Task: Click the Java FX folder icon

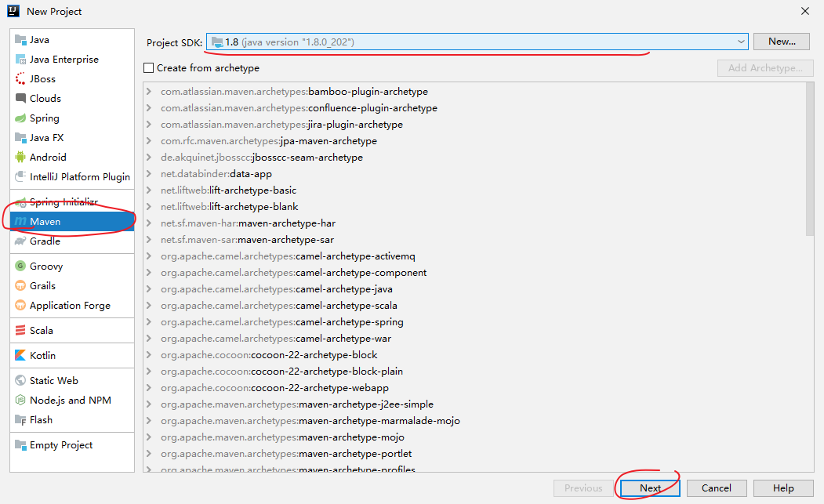Action: tap(20, 138)
